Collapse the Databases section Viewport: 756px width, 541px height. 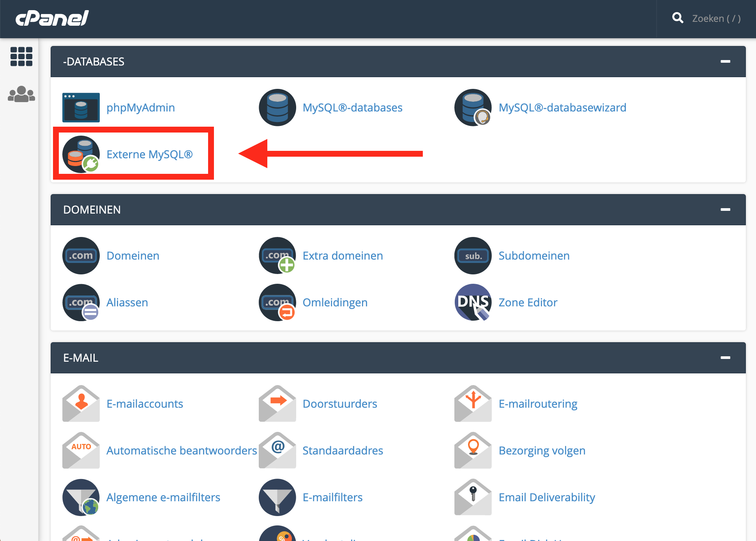point(725,62)
